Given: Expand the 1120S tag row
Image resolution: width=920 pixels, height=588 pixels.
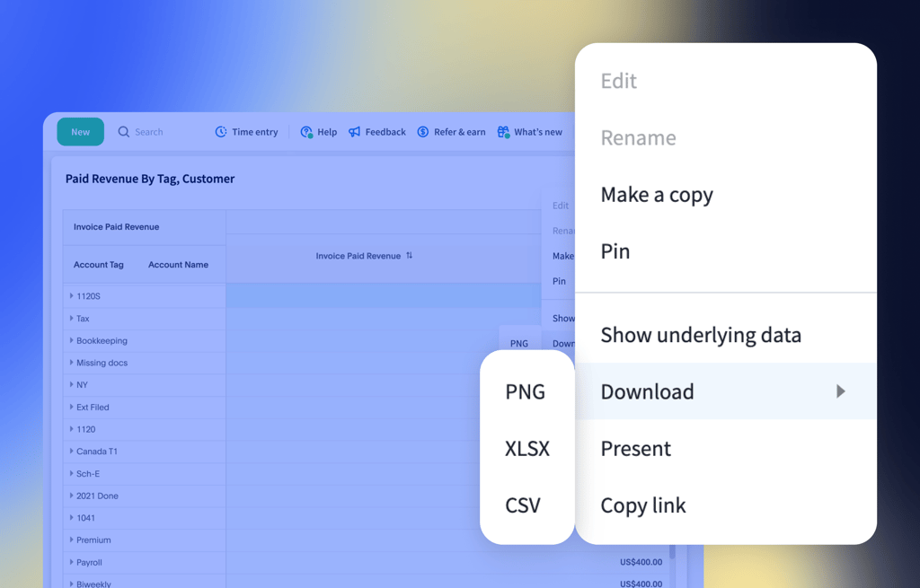Looking at the screenshot, I should click(72, 296).
